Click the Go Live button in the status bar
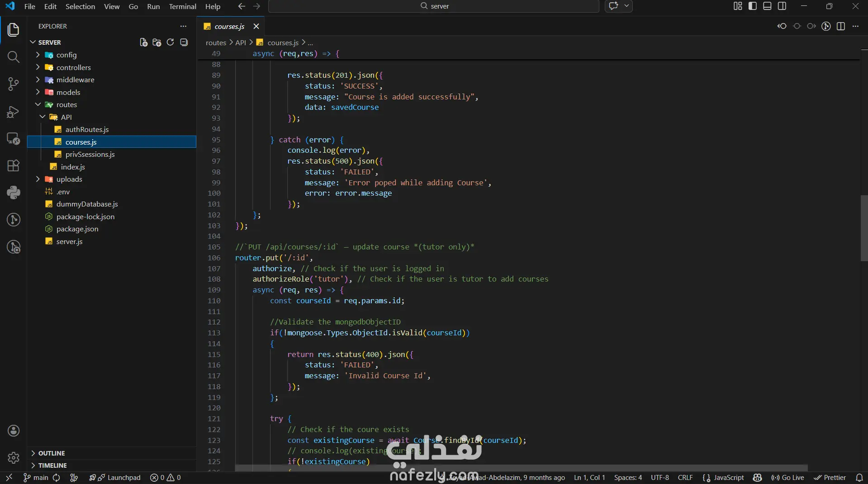Image resolution: width=868 pixels, height=484 pixels. pyautogui.click(x=788, y=478)
